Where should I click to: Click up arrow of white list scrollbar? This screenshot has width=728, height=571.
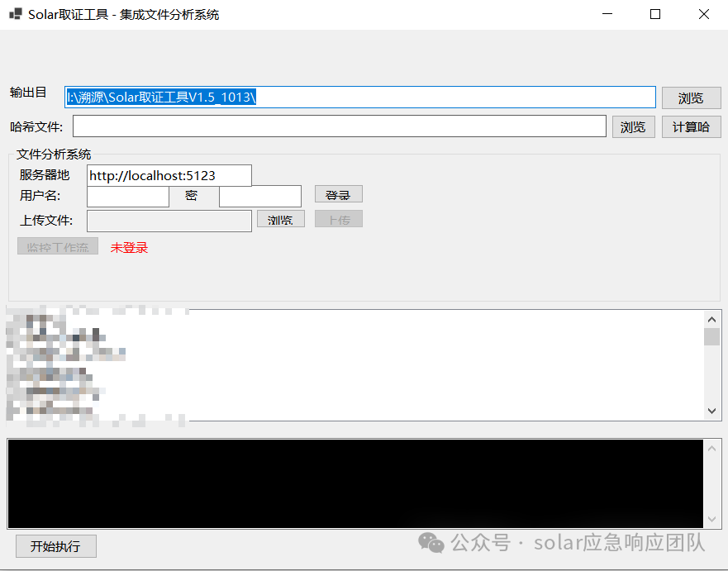711,320
